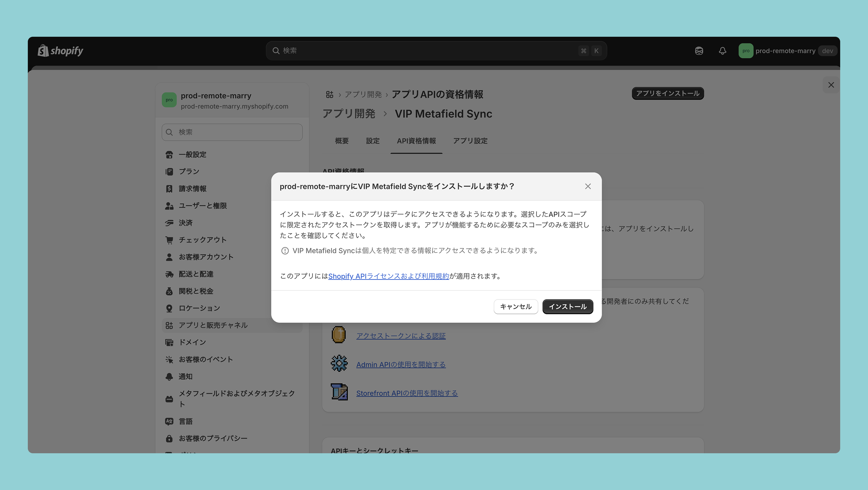868x490 pixels.
Task: Open 一般設定 store settings item
Action: [192, 155]
